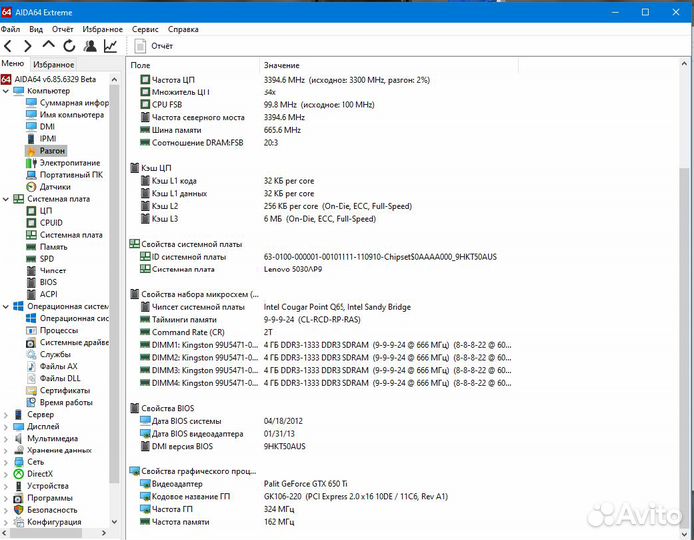Screen dimensions: 694x540
Task: Collapse the Компьютер tree node
Action: [x=6, y=91]
